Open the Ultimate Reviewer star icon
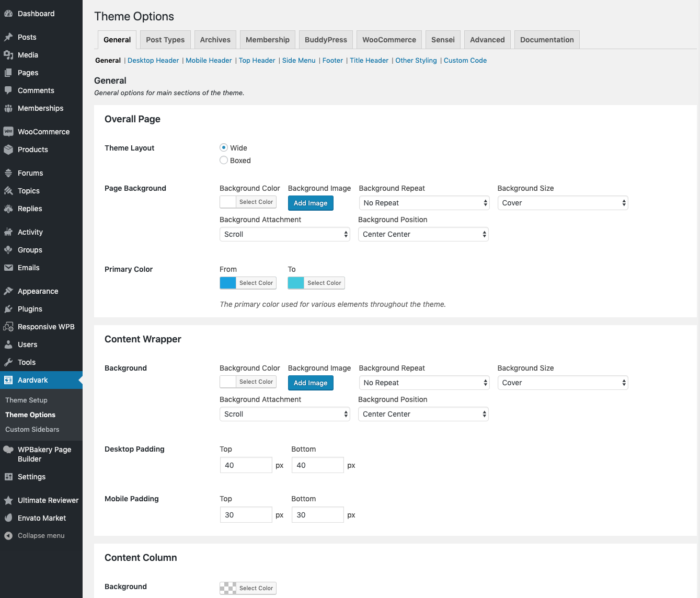Screen dimensions: 700x598 (x=8, y=500)
